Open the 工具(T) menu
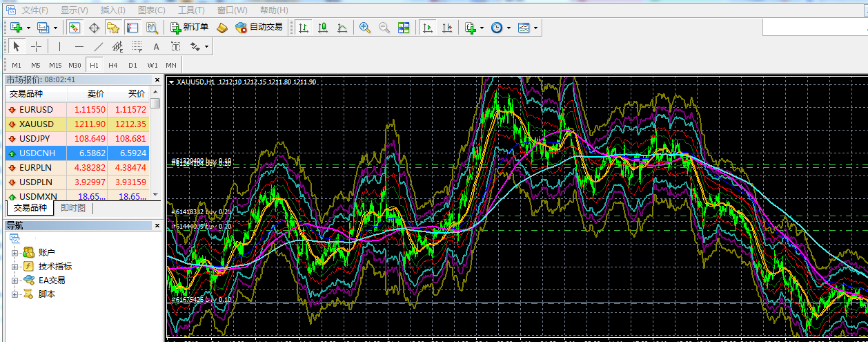The height and width of the screenshot is (342, 868). [191, 10]
